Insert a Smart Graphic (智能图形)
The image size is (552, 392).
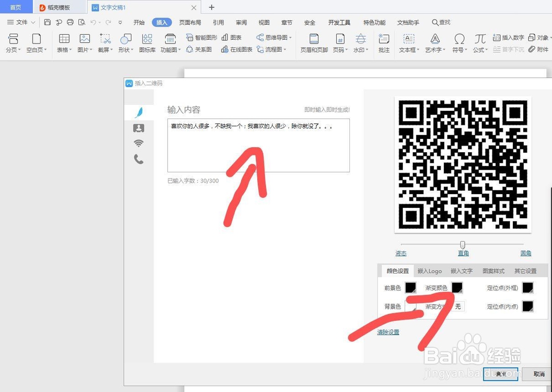[201, 37]
